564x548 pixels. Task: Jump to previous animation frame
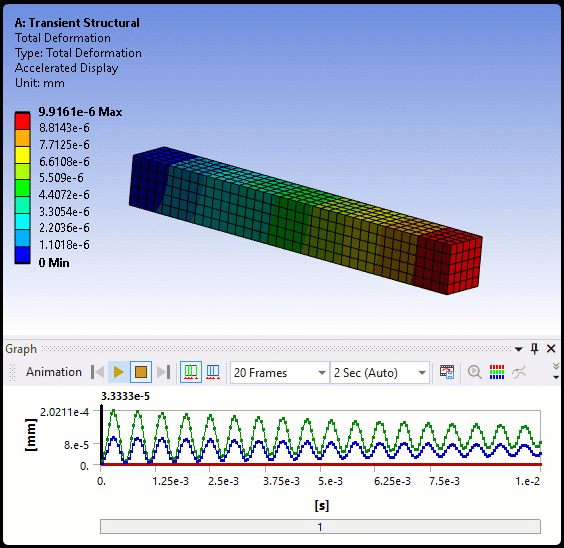(x=97, y=372)
